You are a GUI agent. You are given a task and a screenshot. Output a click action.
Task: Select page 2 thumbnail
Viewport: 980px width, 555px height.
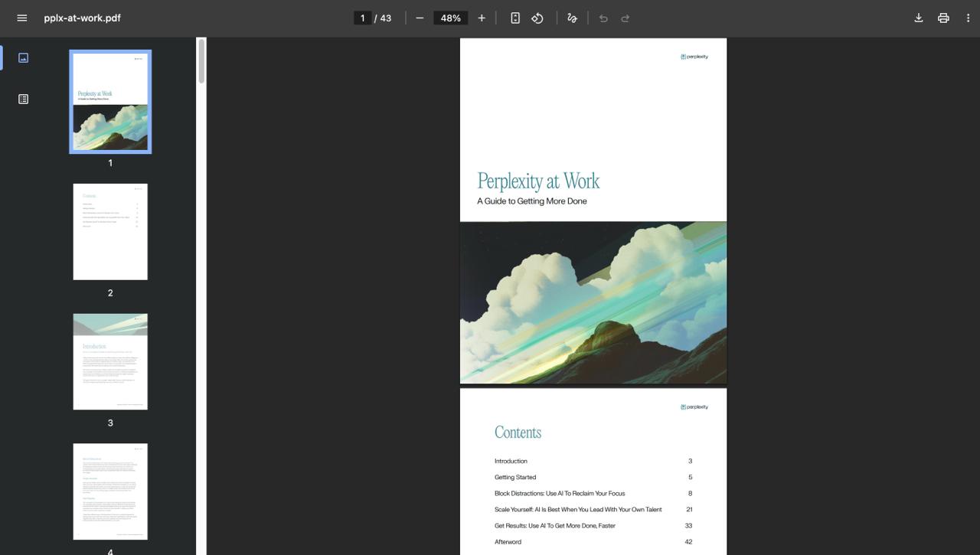(x=110, y=232)
